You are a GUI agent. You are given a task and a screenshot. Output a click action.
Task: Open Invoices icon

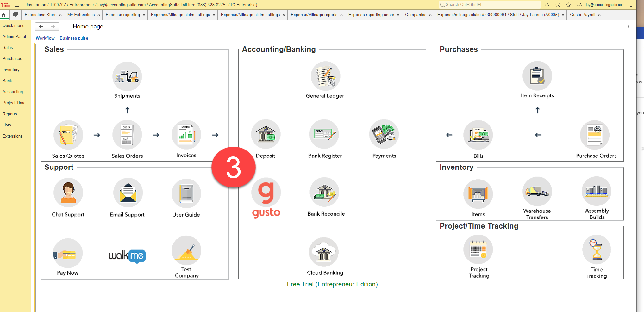tap(186, 134)
